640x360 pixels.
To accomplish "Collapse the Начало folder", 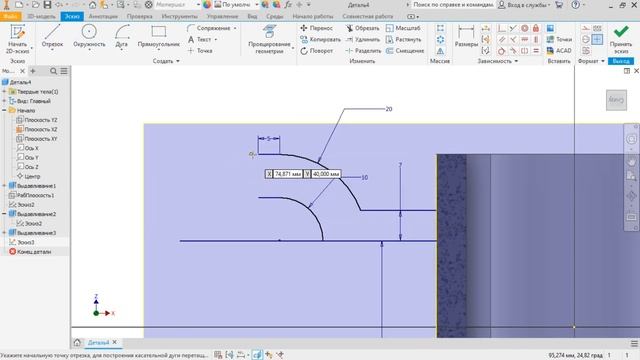I will pos(4,110).
